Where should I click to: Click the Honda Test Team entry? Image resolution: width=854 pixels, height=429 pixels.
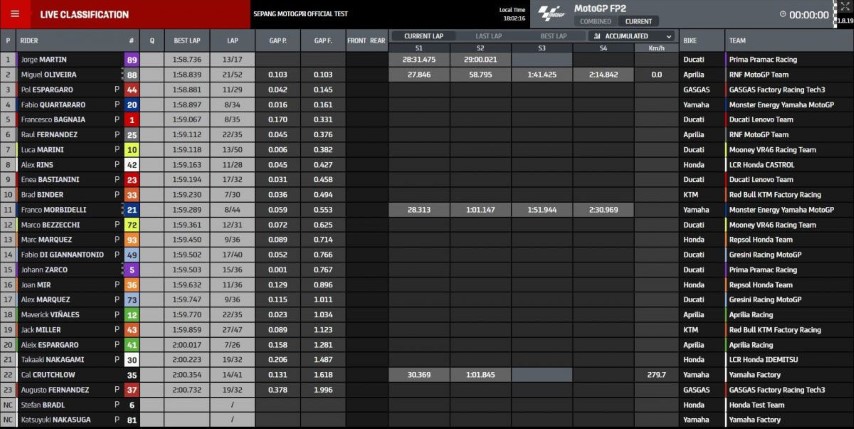(x=757, y=405)
